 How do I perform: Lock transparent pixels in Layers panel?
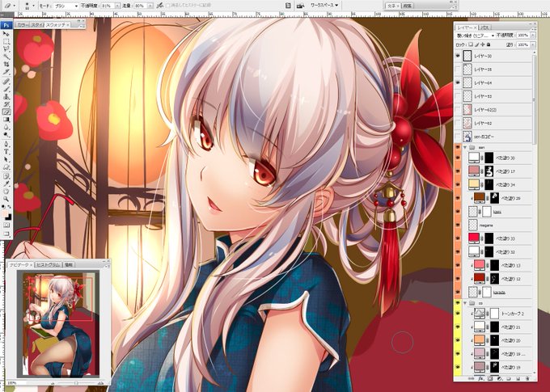471,45
